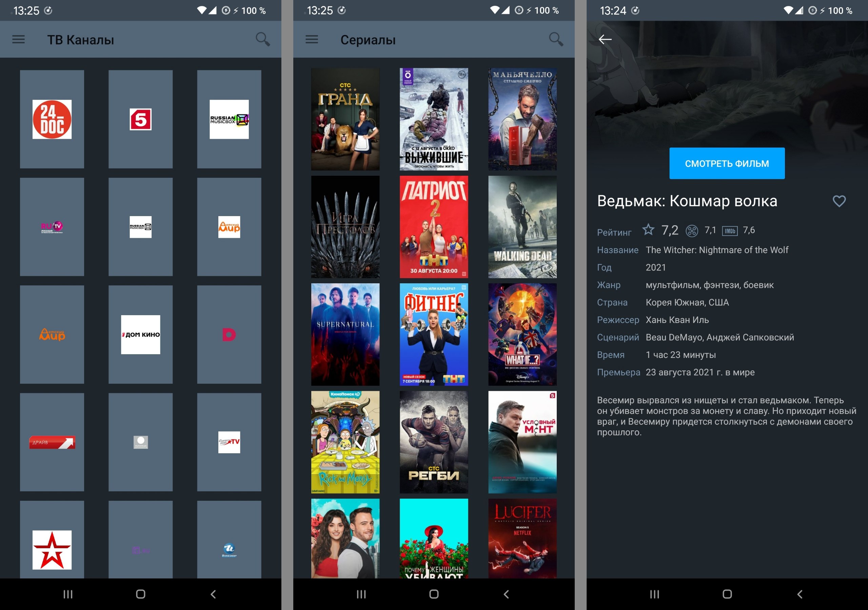The height and width of the screenshot is (610, 868).
Task: Tap search icon in Сериалы screen
Action: tap(556, 39)
